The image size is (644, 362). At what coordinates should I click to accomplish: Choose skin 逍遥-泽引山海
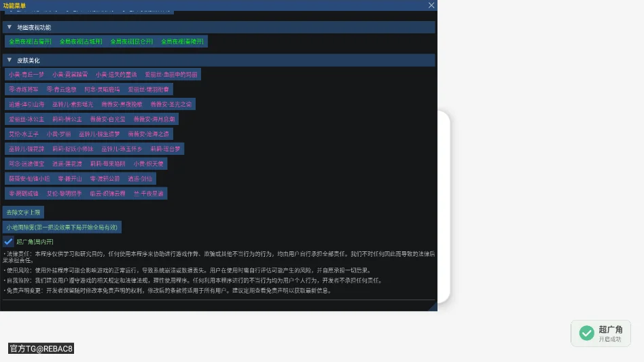point(26,104)
